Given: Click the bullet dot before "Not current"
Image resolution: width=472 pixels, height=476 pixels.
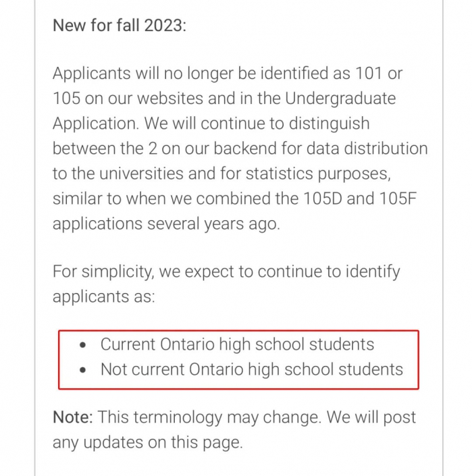Looking at the screenshot, I should (82, 371).
